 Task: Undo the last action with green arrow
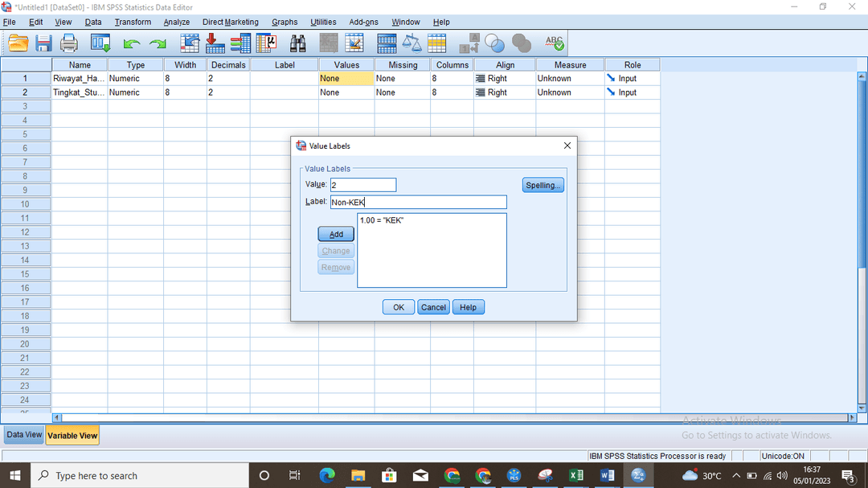[x=131, y=43]
